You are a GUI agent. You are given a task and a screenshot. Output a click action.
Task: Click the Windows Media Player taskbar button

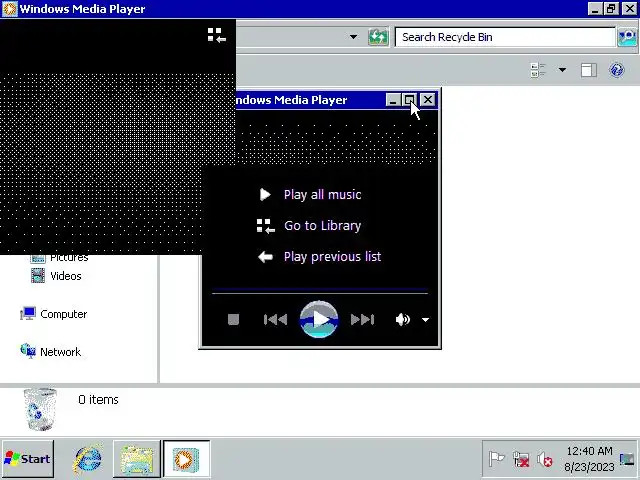pyautogui.click(x=187, y=459)
